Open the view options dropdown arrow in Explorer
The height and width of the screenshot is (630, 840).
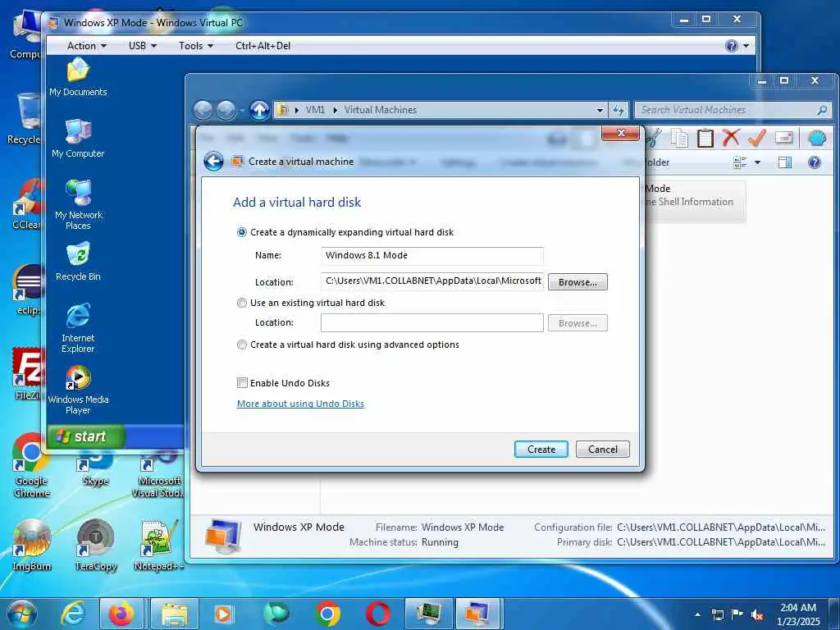coord(757,162)
